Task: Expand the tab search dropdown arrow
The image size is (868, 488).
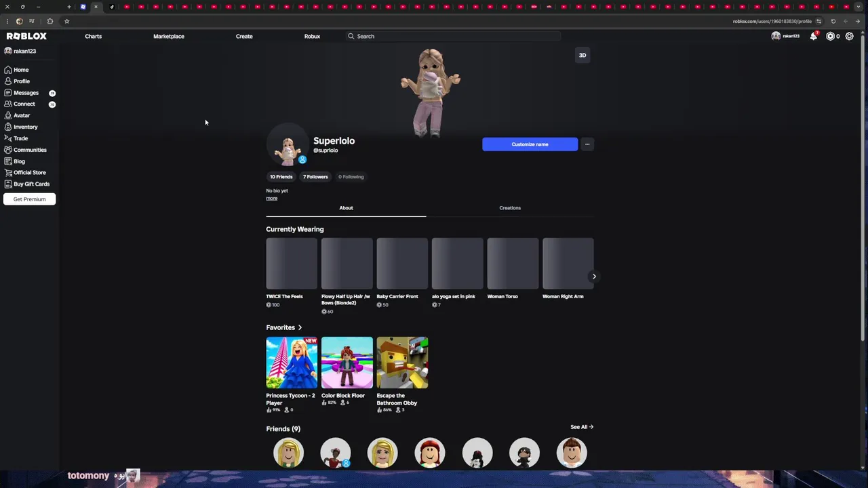Action: coord(860,7)
